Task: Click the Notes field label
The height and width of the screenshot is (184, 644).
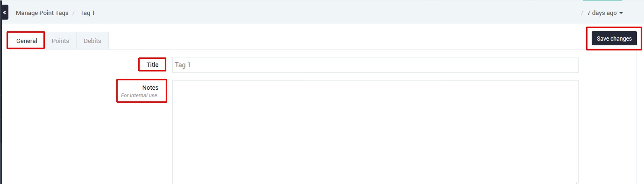Action: (150, 87)
